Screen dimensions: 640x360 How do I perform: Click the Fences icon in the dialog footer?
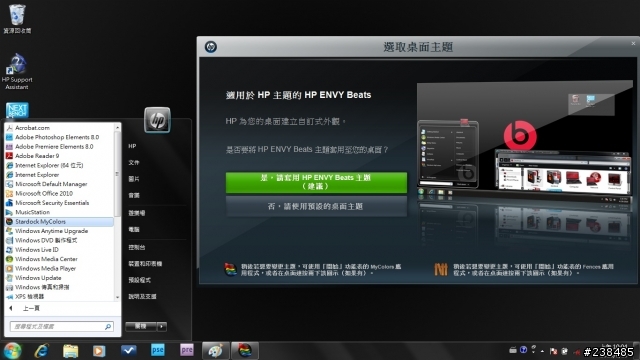tap(441, 269)
